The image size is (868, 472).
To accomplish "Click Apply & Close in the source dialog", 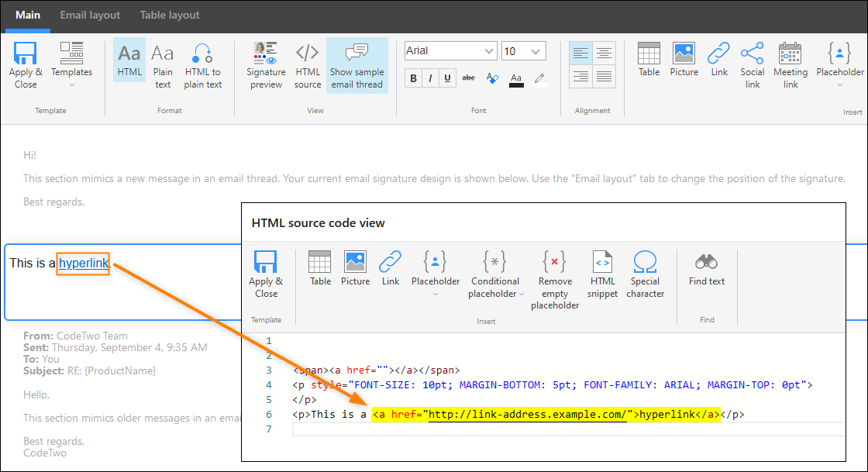I will [267, 273].
